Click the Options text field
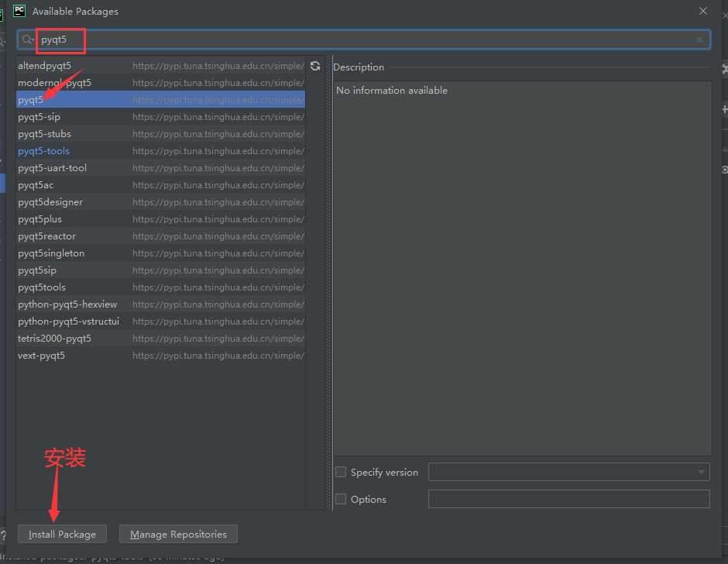 click(568, 499)
